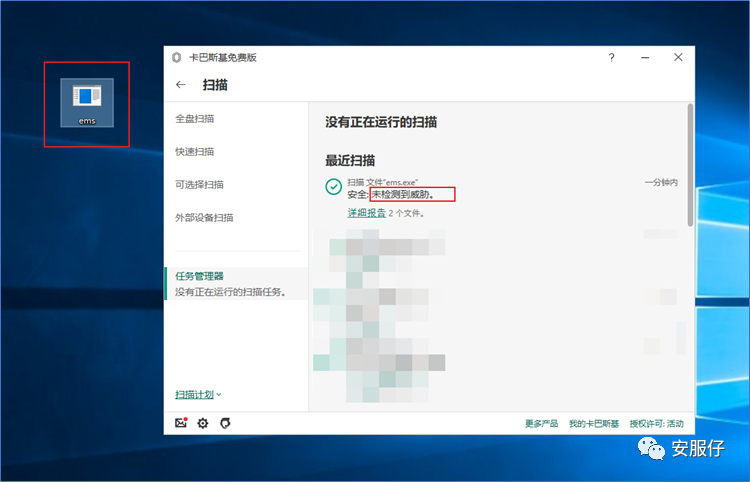750x482 pixels.
Task: Minimize the Kaspersky window
Action: [x=645, y=57]
